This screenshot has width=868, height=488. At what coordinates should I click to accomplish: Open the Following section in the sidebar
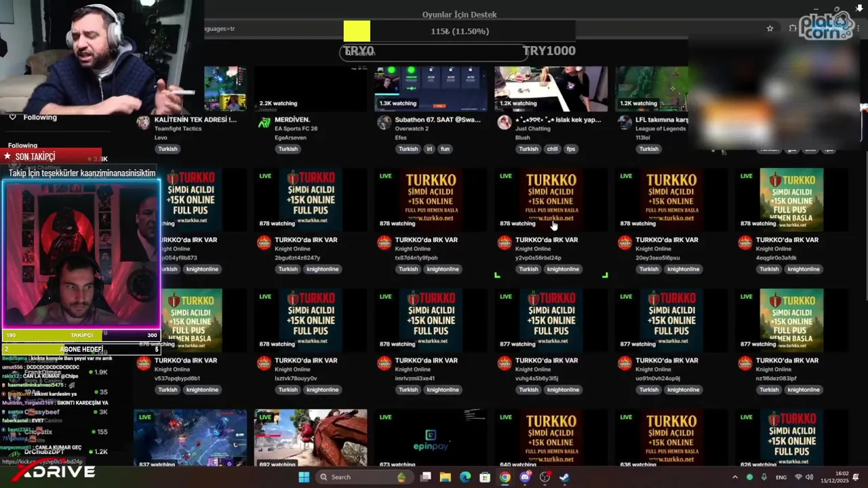click(x=33, y=117)
